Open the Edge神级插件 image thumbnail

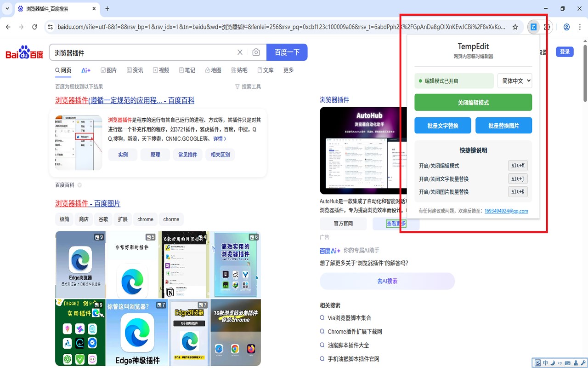click(x=137, y=333)
